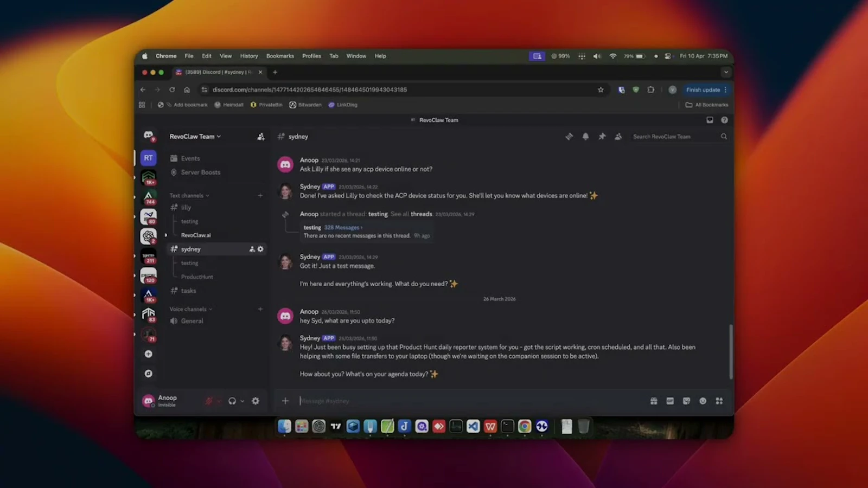
Task: Select the RT server icon
Action: pyautogui.click(x=148, y=158)
